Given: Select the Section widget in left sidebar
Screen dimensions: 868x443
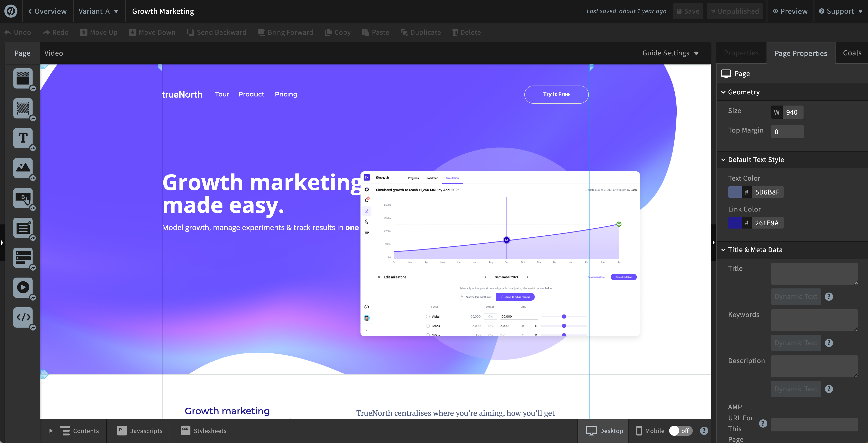Looking at the screenshot, I should (23, 79).
